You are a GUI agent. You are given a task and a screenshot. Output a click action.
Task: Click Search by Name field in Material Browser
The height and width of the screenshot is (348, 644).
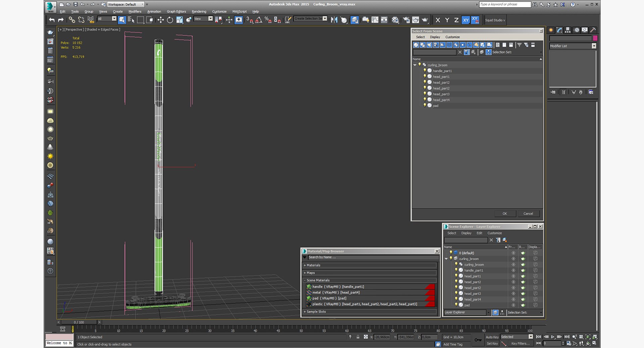[x=373, y=257]
